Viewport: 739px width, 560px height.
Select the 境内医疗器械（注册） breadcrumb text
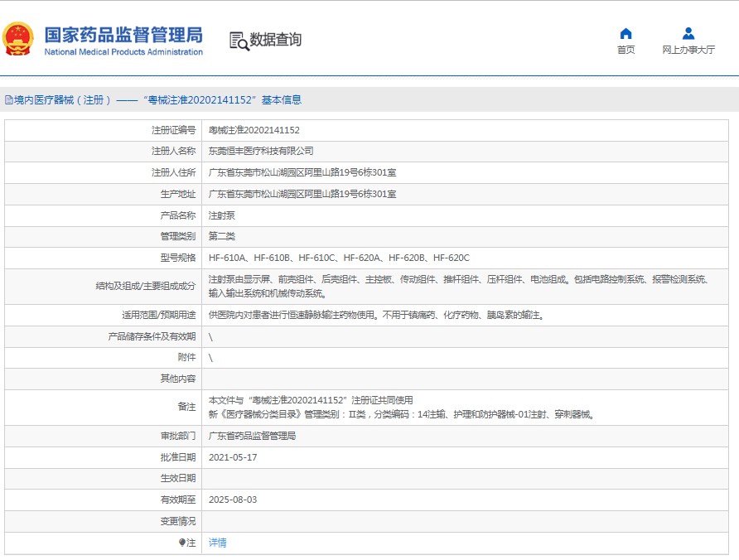(x=62, y=100)
